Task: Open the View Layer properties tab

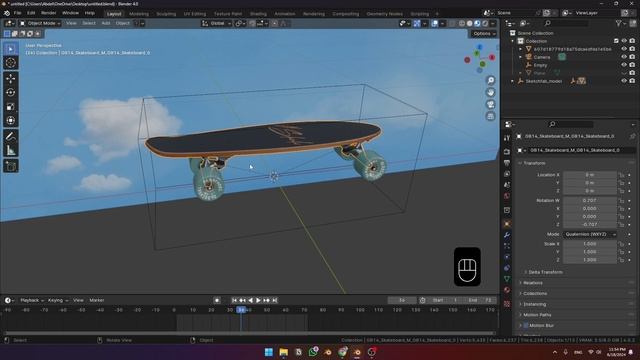Action: (507, 174)
